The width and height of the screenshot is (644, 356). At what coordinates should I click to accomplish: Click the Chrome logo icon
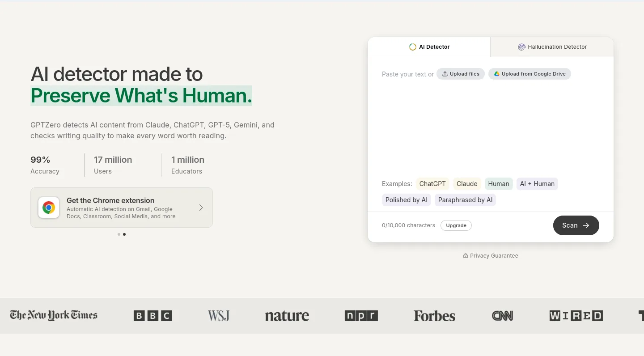click(x=49, y=208)
